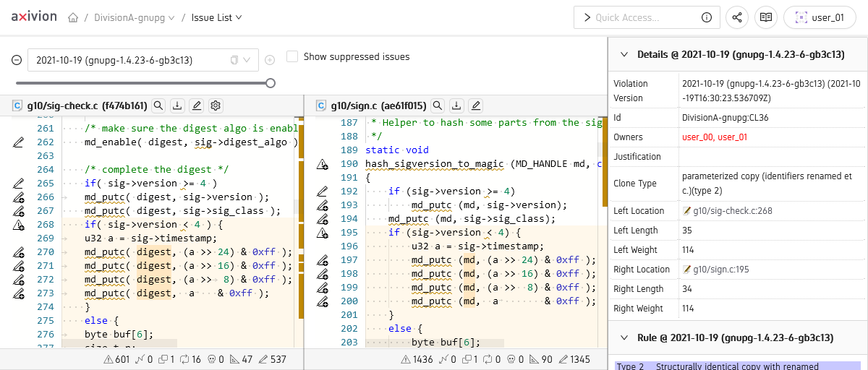868x370 pixels.
Task: Open the user_01 account menu
Action: pos(820,18)
